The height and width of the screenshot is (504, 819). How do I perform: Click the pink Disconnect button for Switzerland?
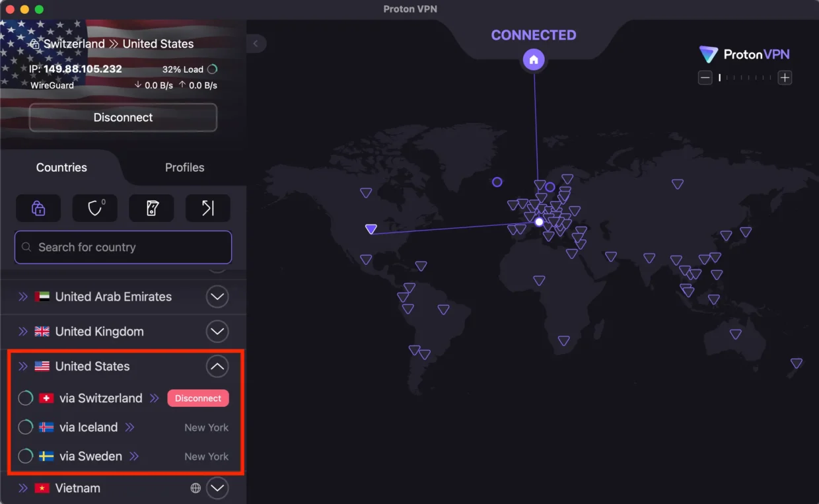coord(198,398)
